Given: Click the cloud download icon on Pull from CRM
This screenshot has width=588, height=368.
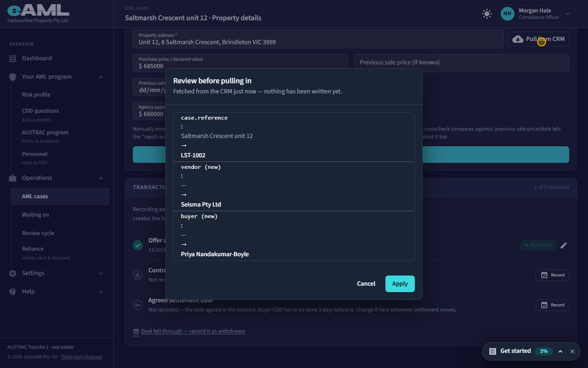Looking at the screenshot, I should pos(518,39).
